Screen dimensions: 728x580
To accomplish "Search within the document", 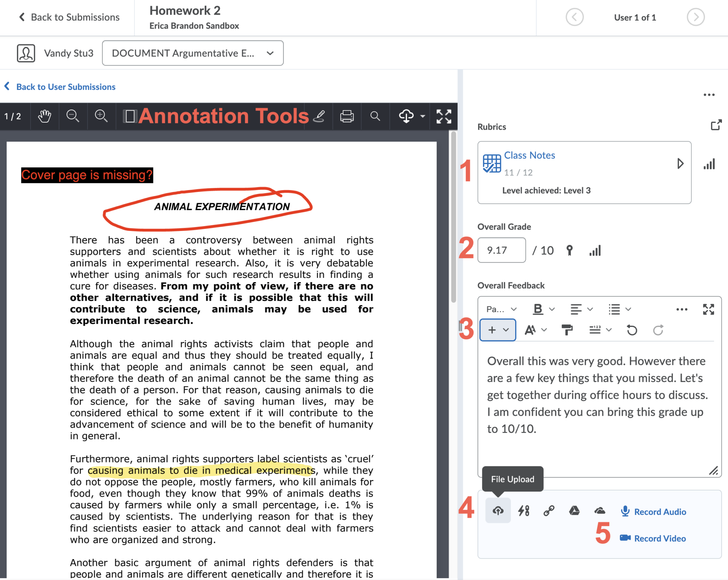I will point(375,116).
